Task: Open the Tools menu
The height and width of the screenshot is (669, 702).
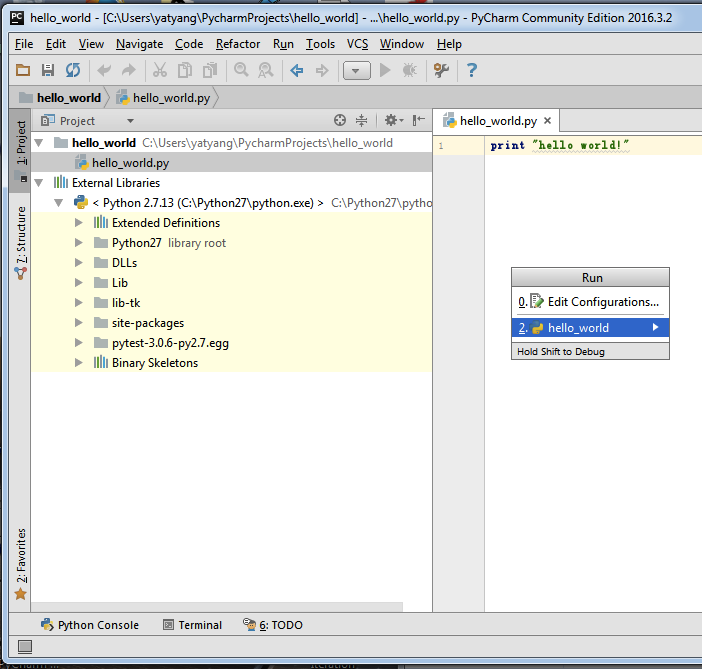Action: click(320, 44)
